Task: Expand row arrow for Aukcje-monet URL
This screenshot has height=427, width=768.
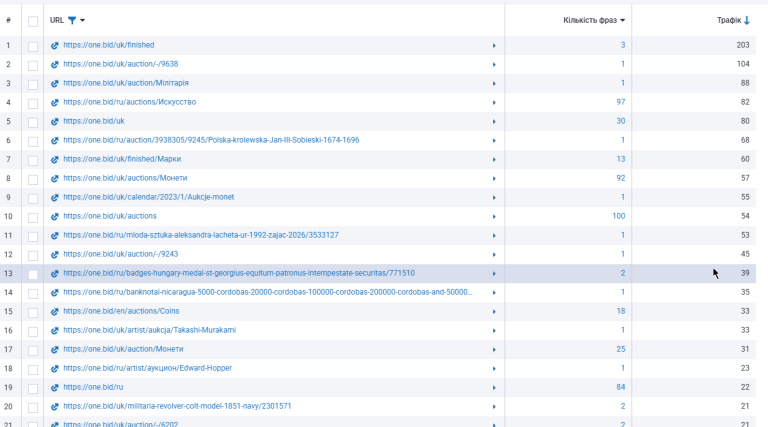Action: coord(494,198)
